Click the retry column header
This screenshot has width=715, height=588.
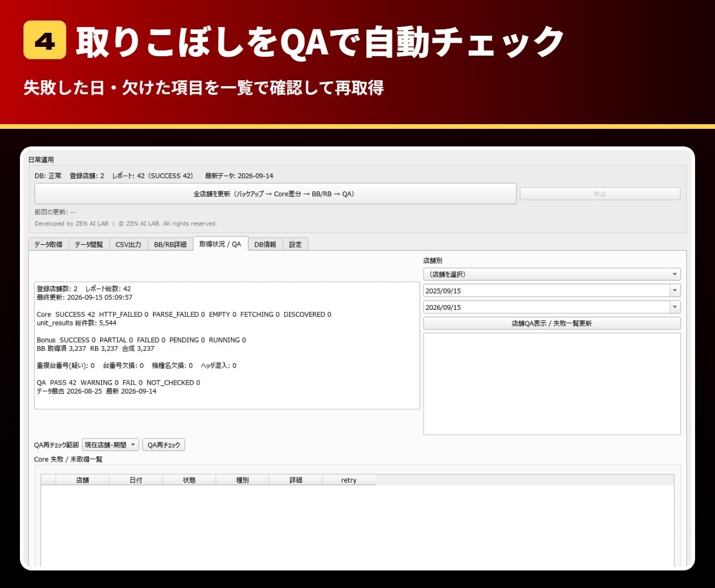(349, 480)
